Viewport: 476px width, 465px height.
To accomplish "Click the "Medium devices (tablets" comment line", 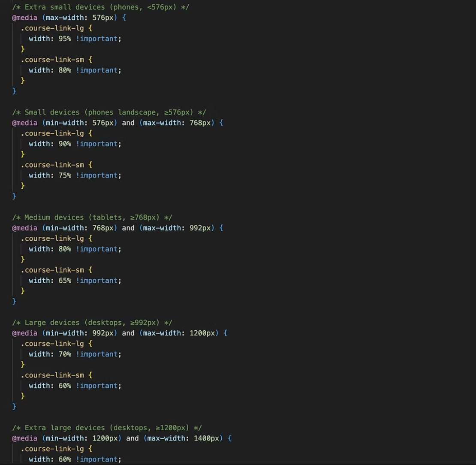I will point(92,217).
